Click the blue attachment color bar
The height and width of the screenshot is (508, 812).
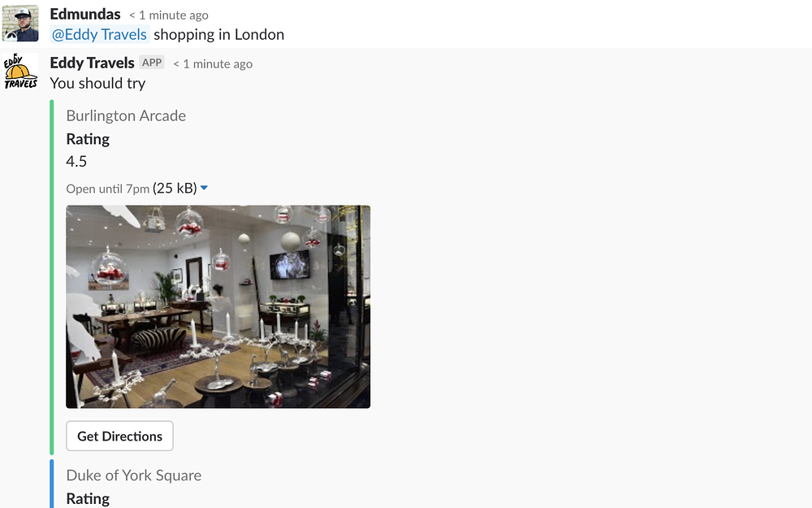coord(52,484)
